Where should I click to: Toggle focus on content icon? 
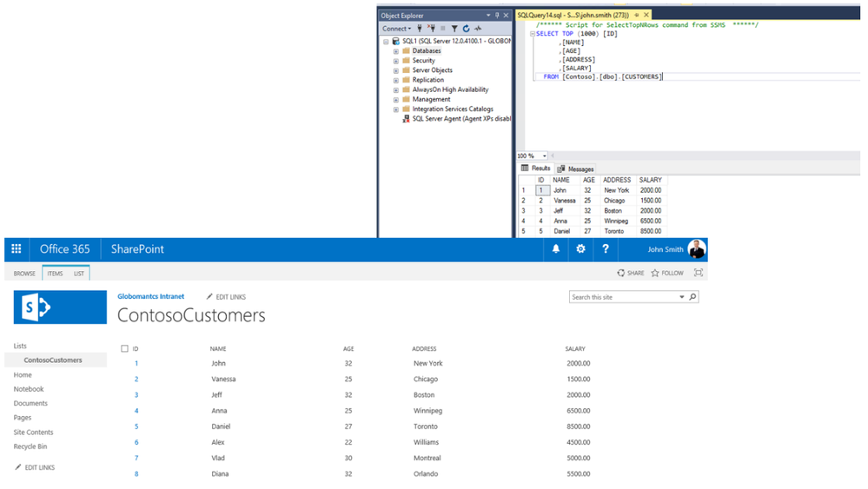699,273
